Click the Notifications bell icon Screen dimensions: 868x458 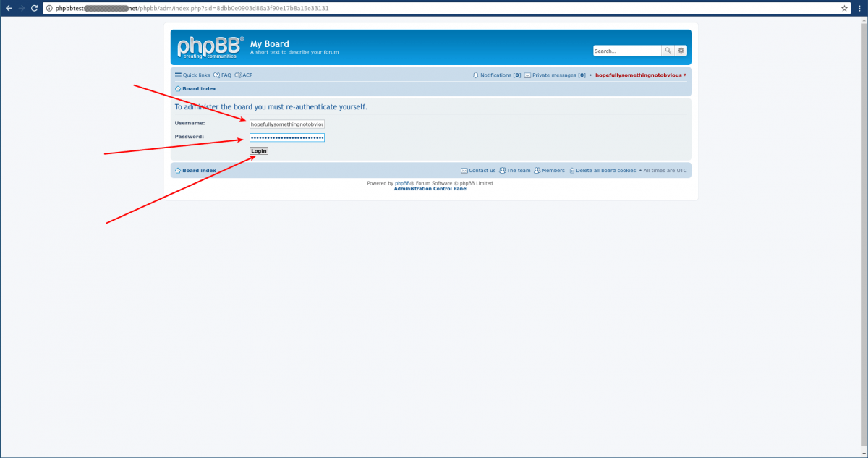[x=475, y=75]
